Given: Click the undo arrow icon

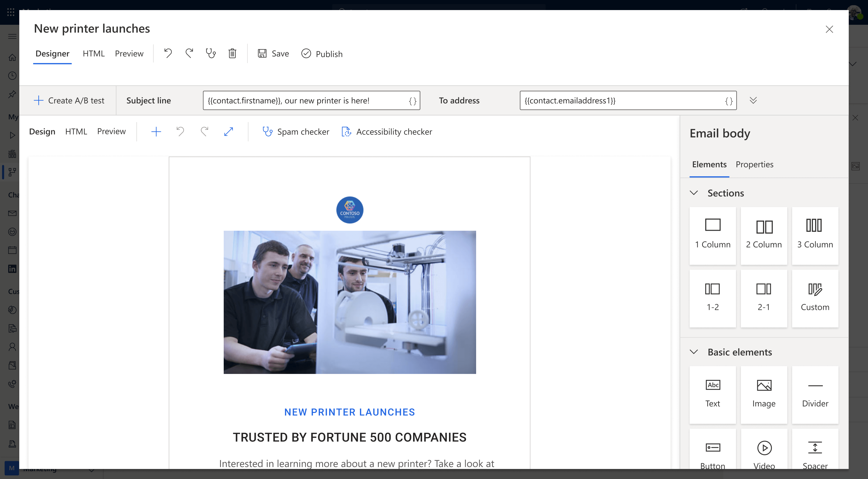Looking at the screenshot, I should pyautogui.click(x=168, y=53).
